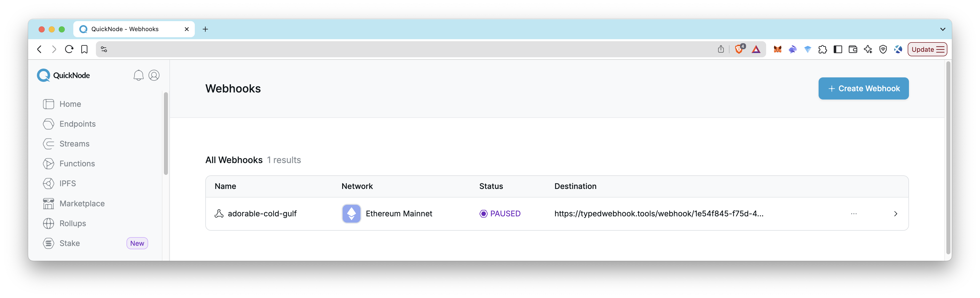Screen dimensions: 980x298
Task: Click the IPFS sidebar icon
Action: pos(48,183)
